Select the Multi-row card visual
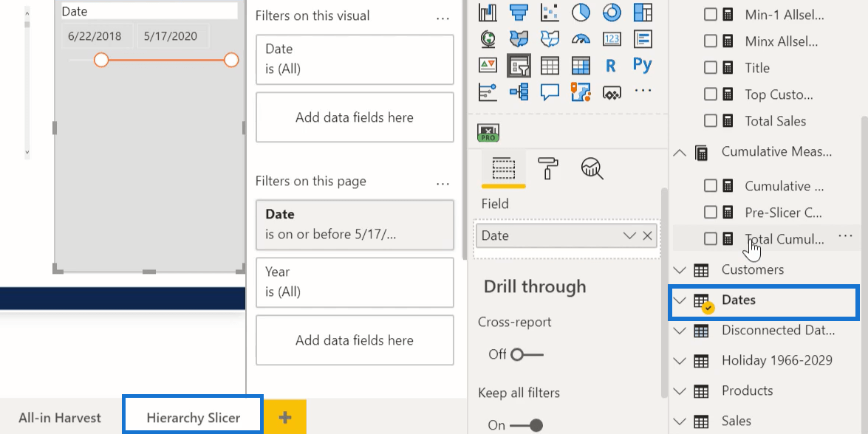 [x=643, y=38]
